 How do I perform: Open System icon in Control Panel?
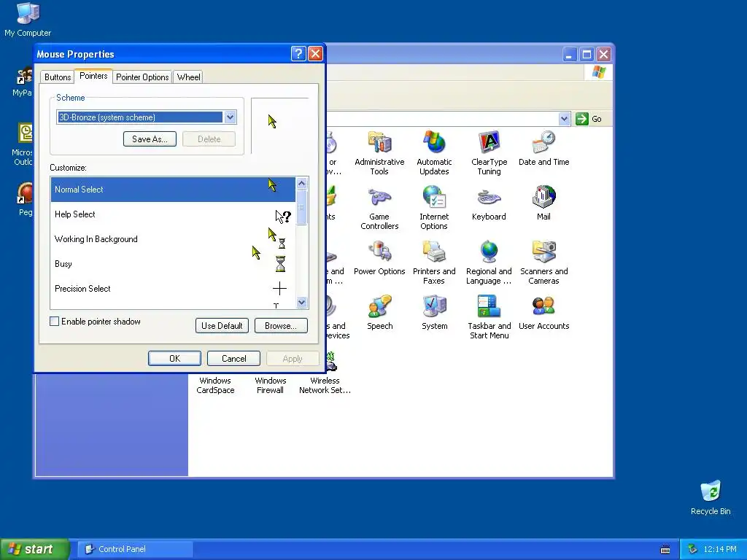click(435, 312)
